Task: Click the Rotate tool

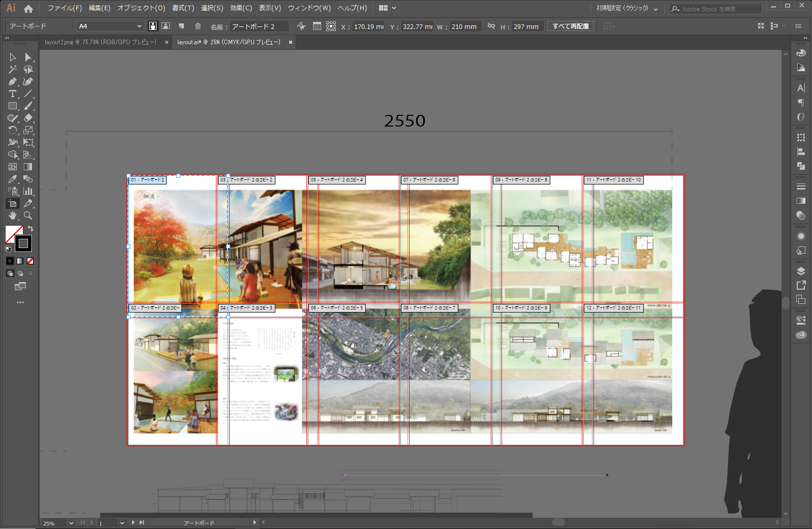Action: click(13, 131)
